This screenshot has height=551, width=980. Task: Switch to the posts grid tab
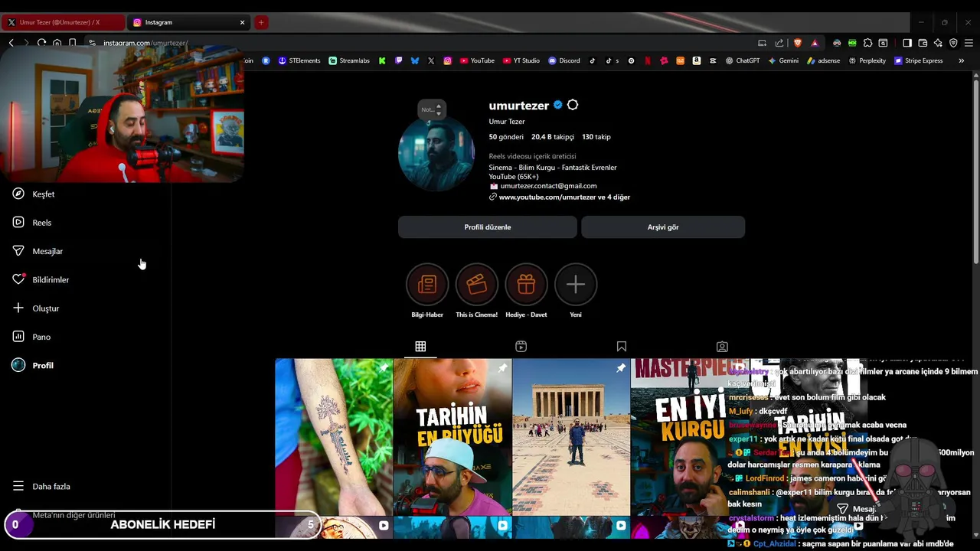[x=420, y=347]
